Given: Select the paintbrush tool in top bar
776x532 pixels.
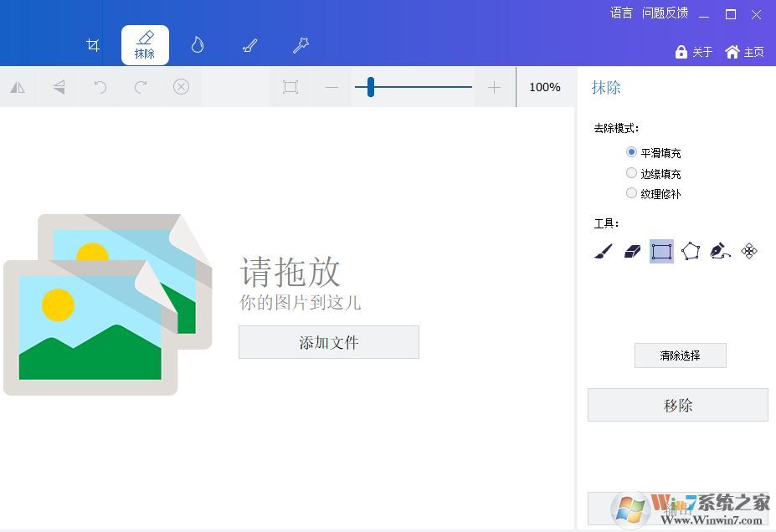Looking at the screenshot, I should tap(249, 45).
